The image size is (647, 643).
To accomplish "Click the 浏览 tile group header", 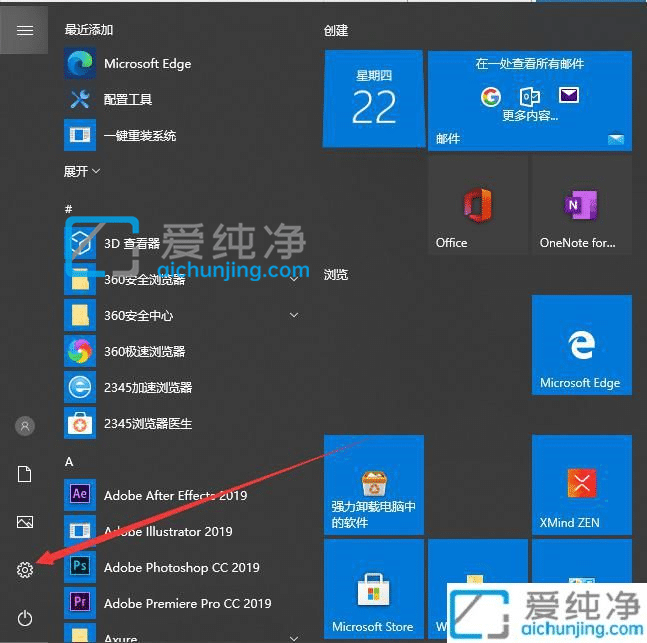I will tap(336, 274).
